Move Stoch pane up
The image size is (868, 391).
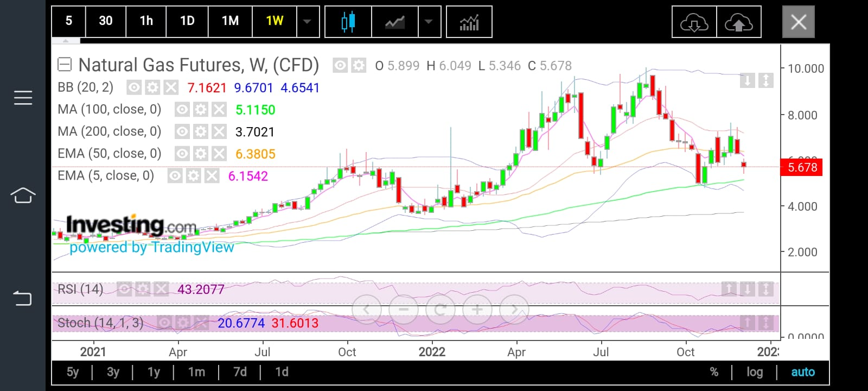point(747,323)
